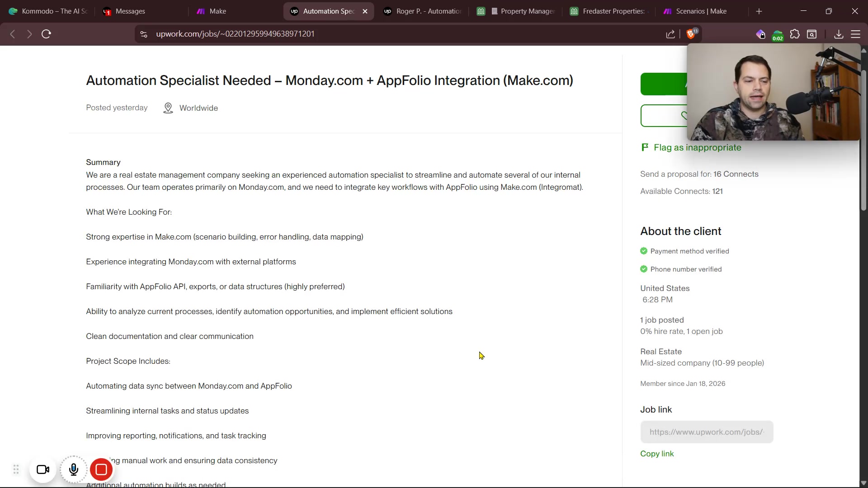Click the share page icon in address bar
This screenshot has height=488, width=868.
point(670,34)
